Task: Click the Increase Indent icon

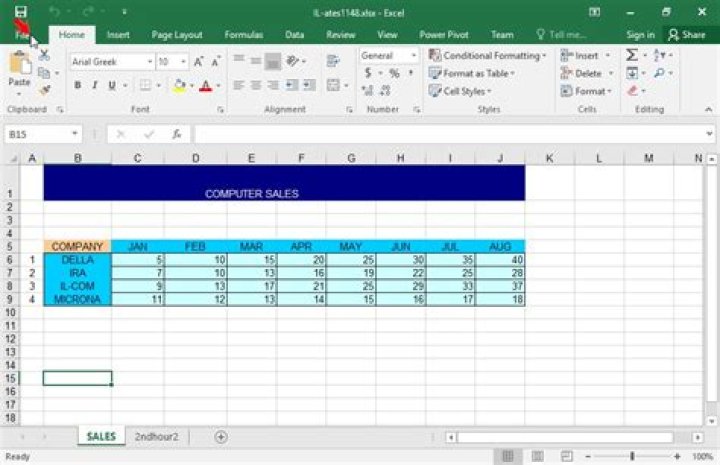Action: (x=309, y=85)
